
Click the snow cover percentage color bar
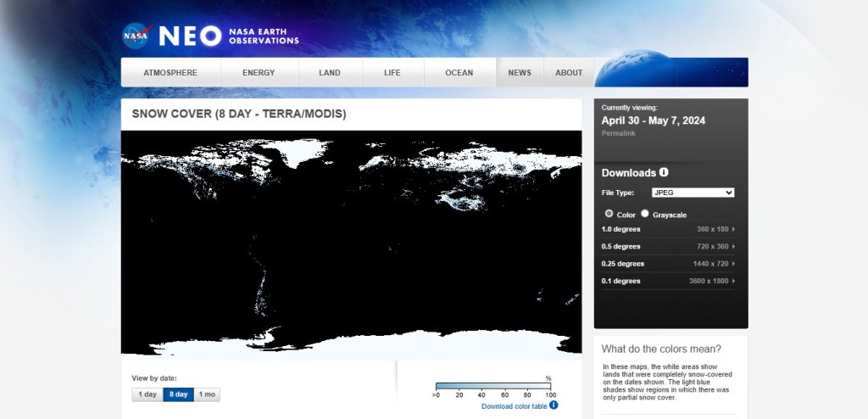pyautogui.click(x=493, y=386)
